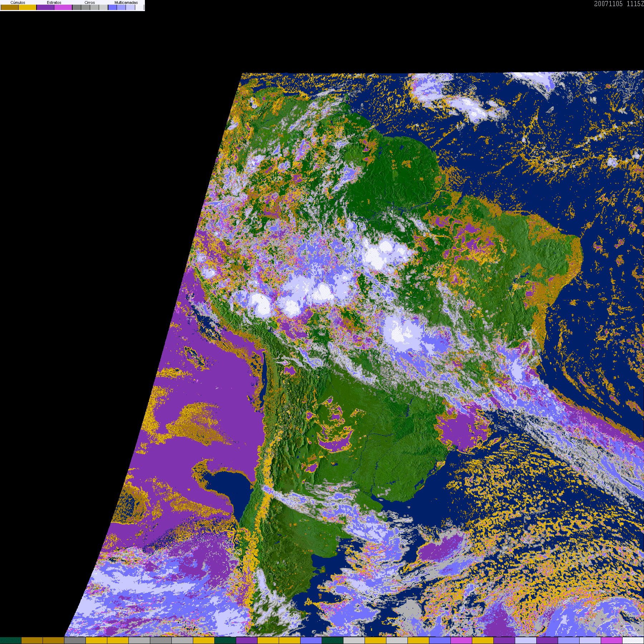Select the Multicamadas legend label
644x644 pixels.
[126, 3]
